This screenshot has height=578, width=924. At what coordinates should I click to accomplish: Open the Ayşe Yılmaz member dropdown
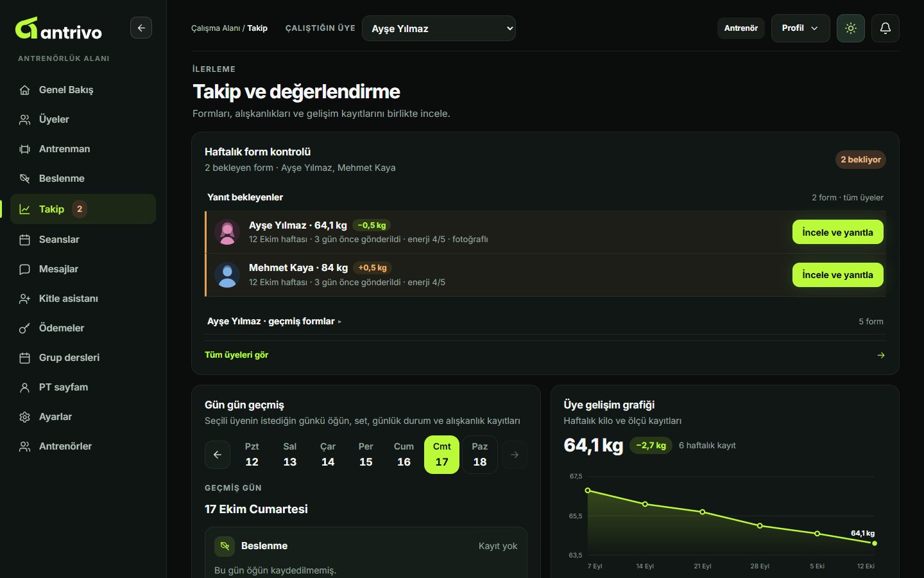click(439, 28)
